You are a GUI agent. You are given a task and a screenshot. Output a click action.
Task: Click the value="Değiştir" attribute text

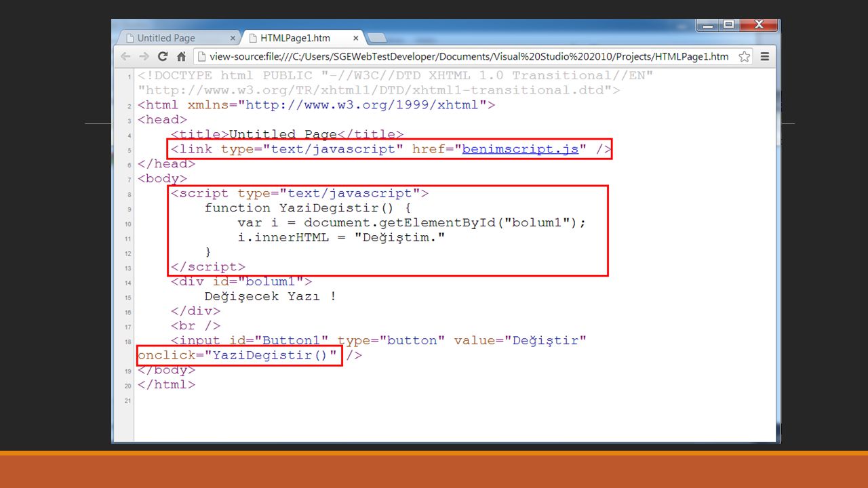pyautogui.click(x=519, y=340)
